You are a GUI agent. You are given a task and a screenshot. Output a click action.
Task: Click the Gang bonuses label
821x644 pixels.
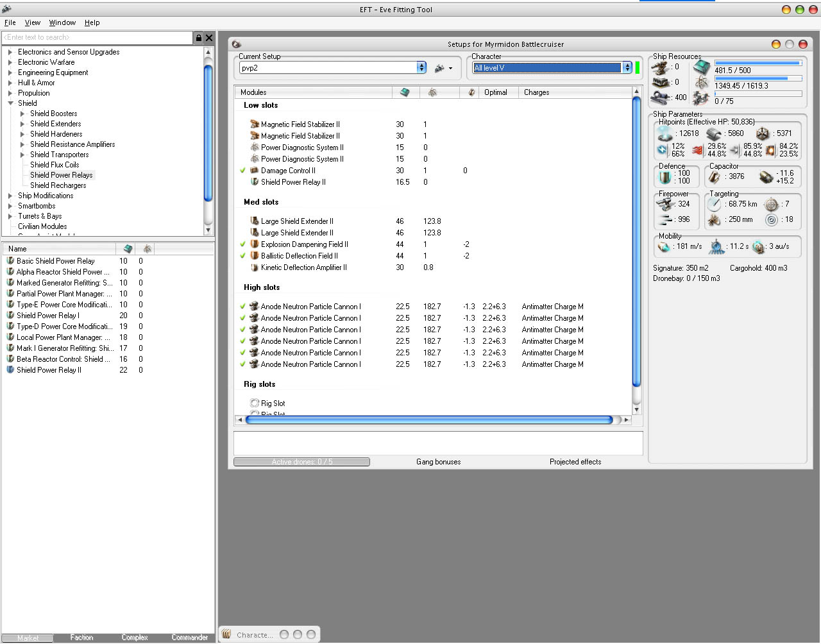[x=438, y=462]
